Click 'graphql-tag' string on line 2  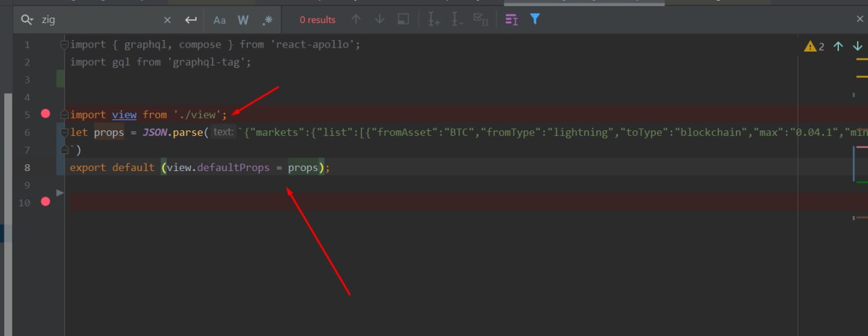click(x=209, y=62)
